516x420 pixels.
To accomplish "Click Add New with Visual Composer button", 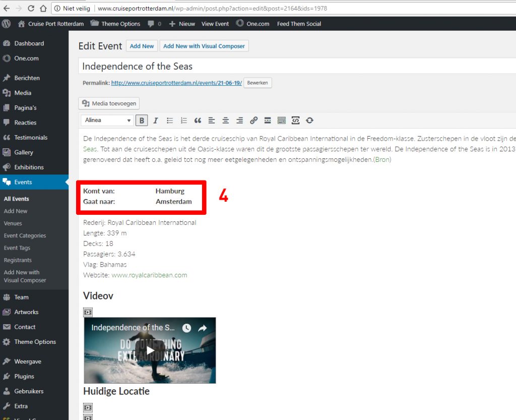I will (204, 46).
